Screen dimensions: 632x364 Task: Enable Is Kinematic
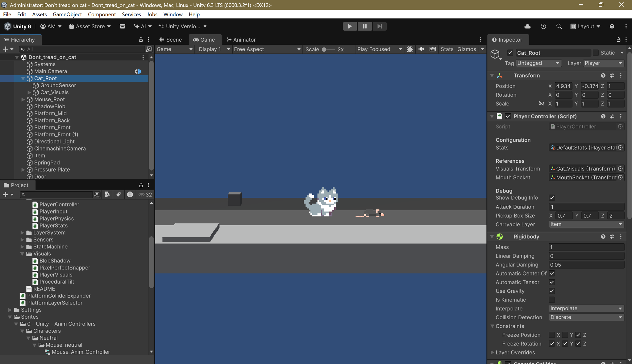(x=552, y=300)
